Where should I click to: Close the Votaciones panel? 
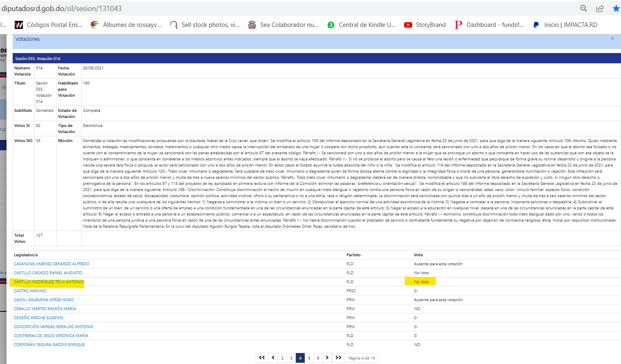click(x=612, y=39)
